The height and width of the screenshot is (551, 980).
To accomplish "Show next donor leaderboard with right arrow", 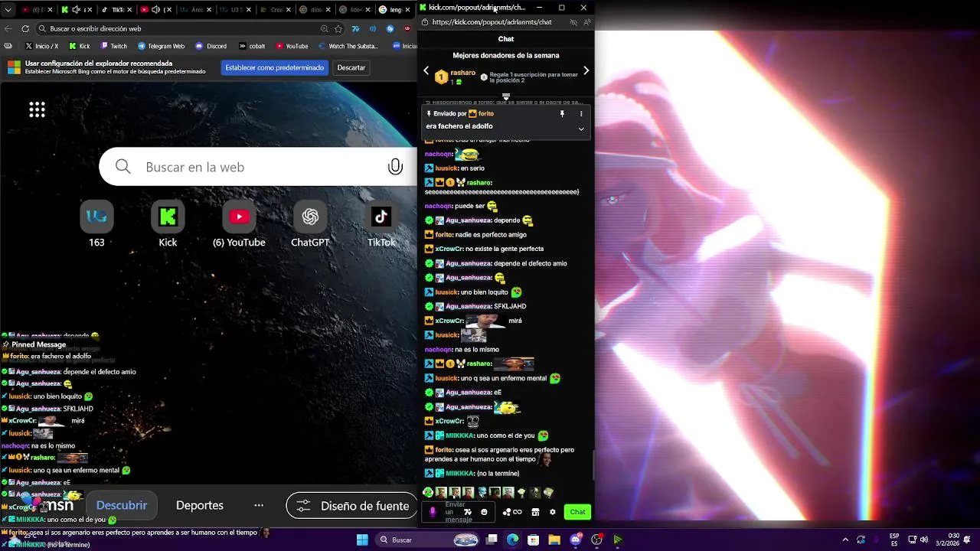I will click(586, 70).
